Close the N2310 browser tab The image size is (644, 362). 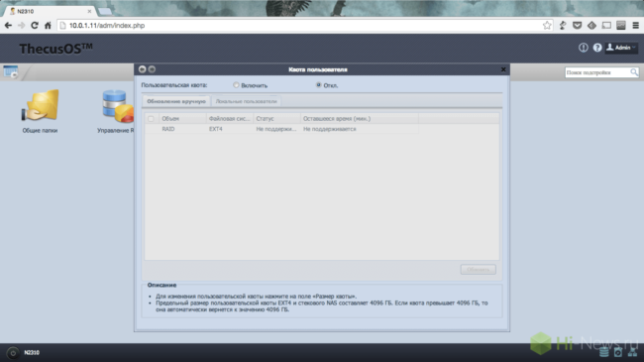(x=89, y=11)
